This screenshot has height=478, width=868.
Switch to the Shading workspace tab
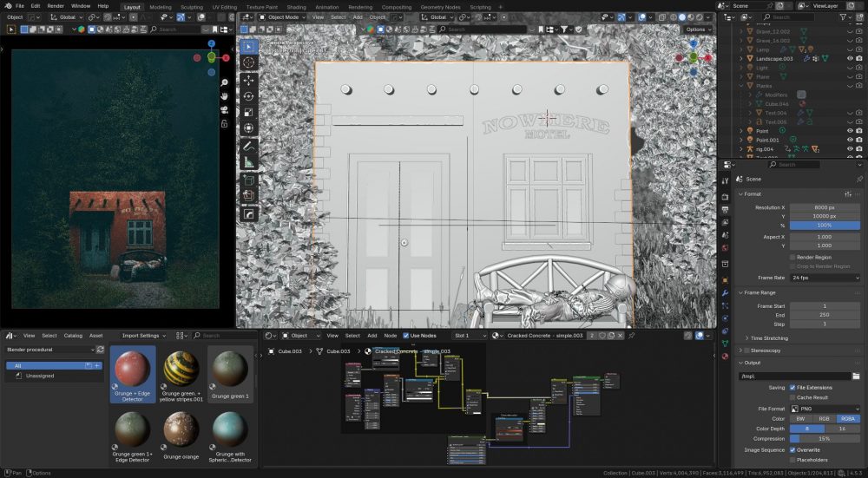tap(296, 7)
